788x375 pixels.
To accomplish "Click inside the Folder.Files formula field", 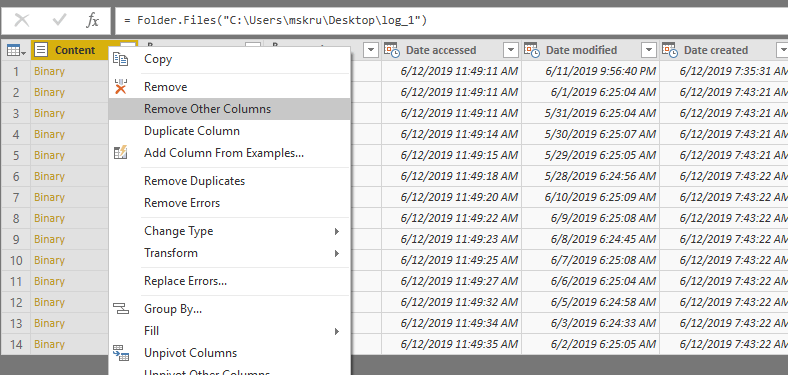I will point(451,21).
